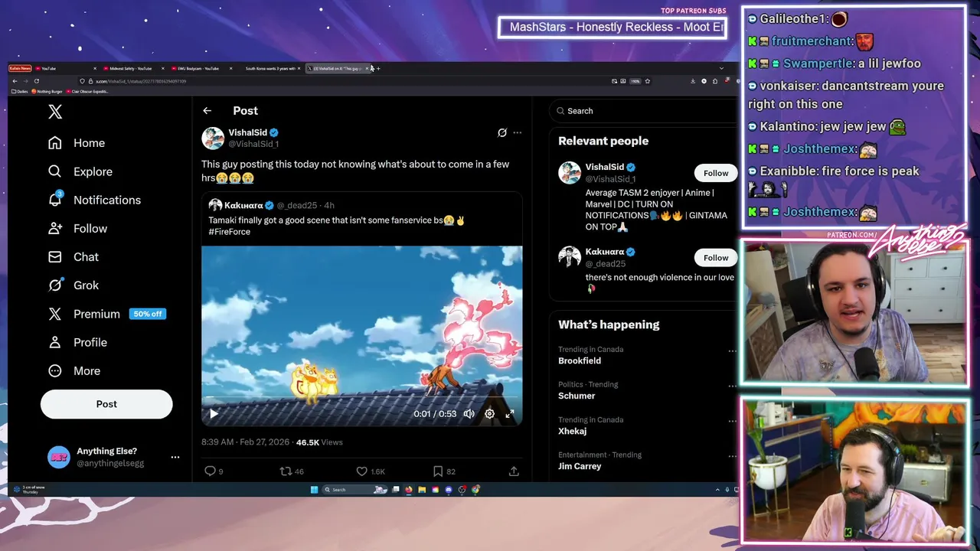Expand the More menu in sidebar
Screen dimensions: 980x551
[74, 370]
